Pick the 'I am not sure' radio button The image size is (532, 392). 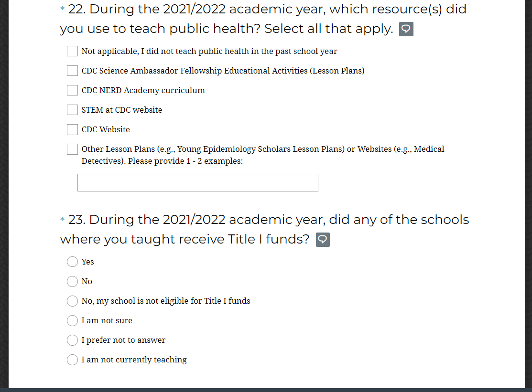pyautogui.click(x=72, y=321)
